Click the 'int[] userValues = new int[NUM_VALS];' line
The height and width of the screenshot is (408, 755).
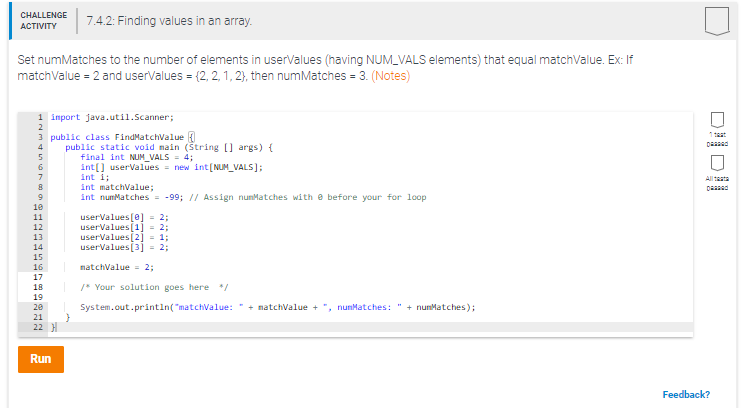pyautogui.click(x=171, y=167)
